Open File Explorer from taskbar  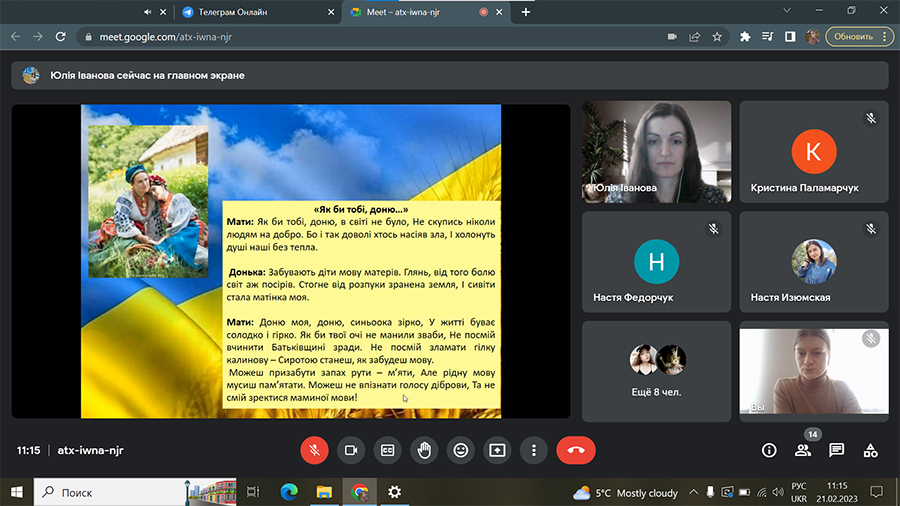click(324, 492)
